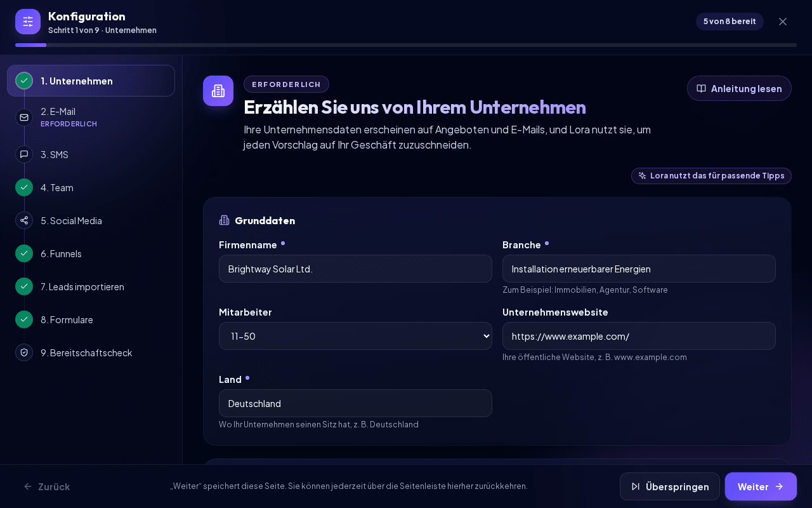Viewport: 812px width, 508px height.
Task: Click the "5 von 8 bereit" badge
Action: click(x=730, y=22)
